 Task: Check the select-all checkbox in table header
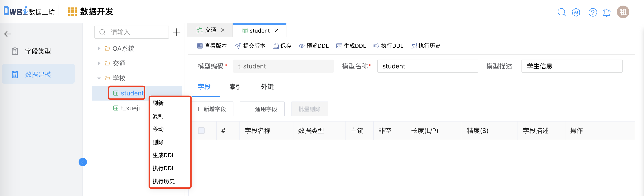click(201, 130)
